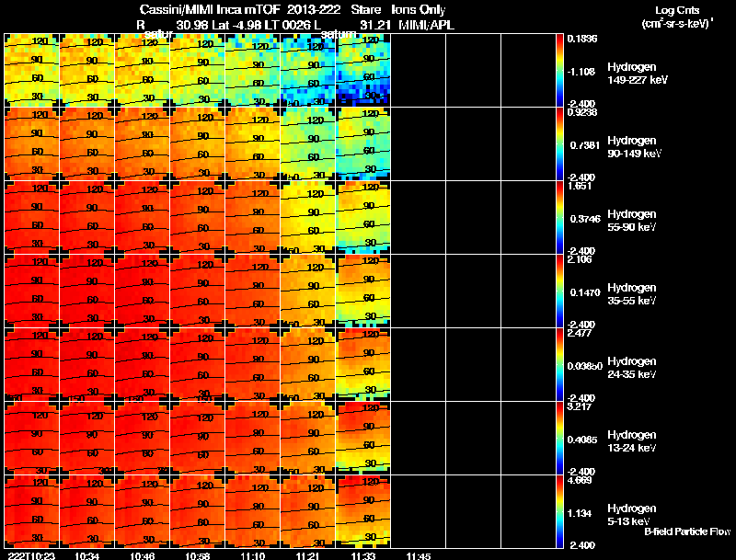Click the '31.21' L value
This screenshot has width=736, height=560.
click(x=375, y=25)
